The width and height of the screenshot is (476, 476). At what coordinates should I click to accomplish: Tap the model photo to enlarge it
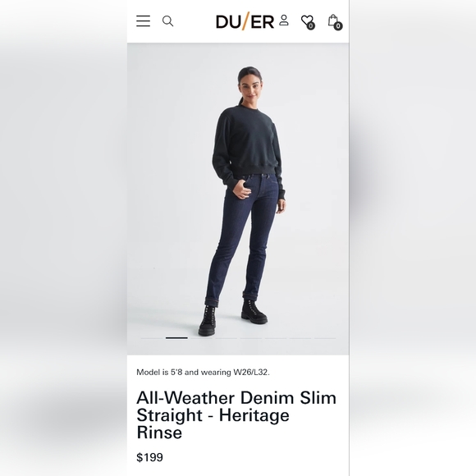pos(238,199)
